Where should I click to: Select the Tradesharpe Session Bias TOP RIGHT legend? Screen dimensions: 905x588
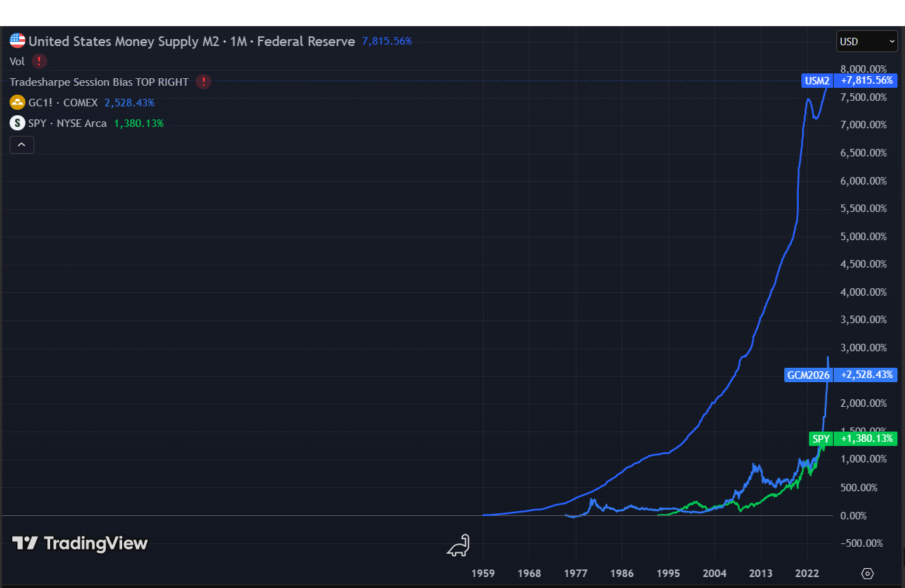99,82
